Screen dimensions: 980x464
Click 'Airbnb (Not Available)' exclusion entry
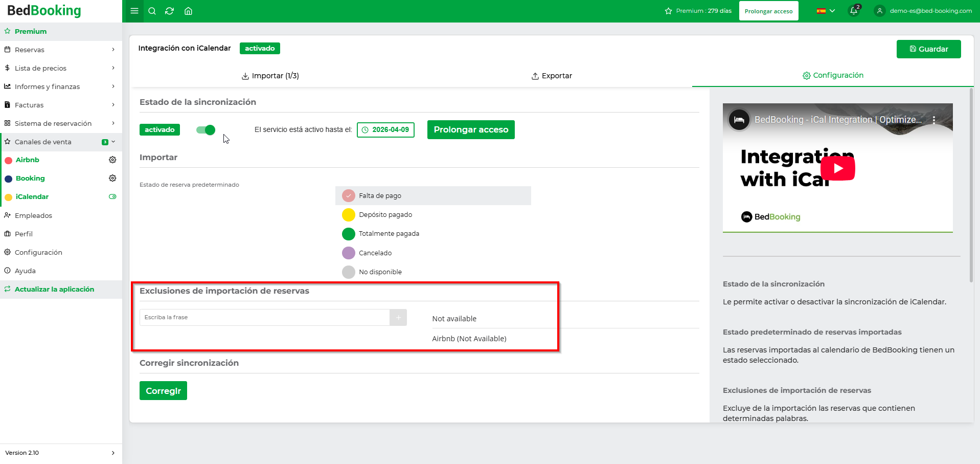pos(469,339)
